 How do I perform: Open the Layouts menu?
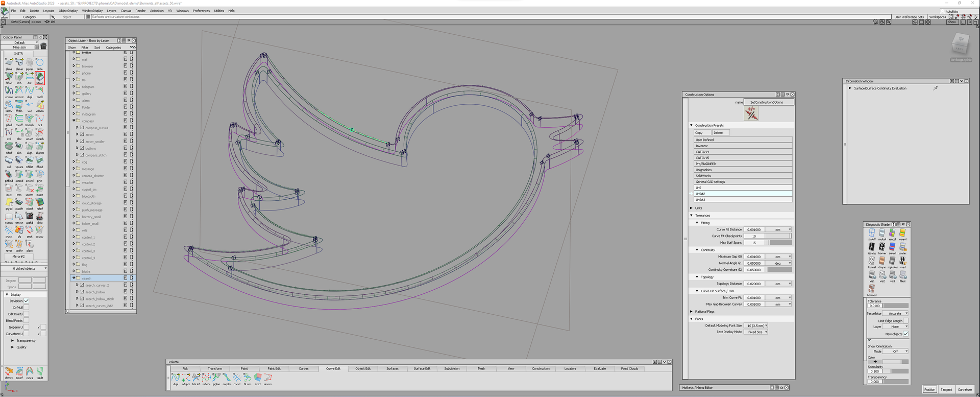point(48,11)
